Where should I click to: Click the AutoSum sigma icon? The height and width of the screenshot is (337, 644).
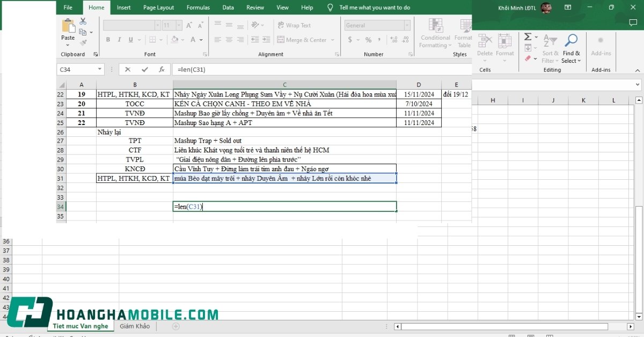[528, 36]
